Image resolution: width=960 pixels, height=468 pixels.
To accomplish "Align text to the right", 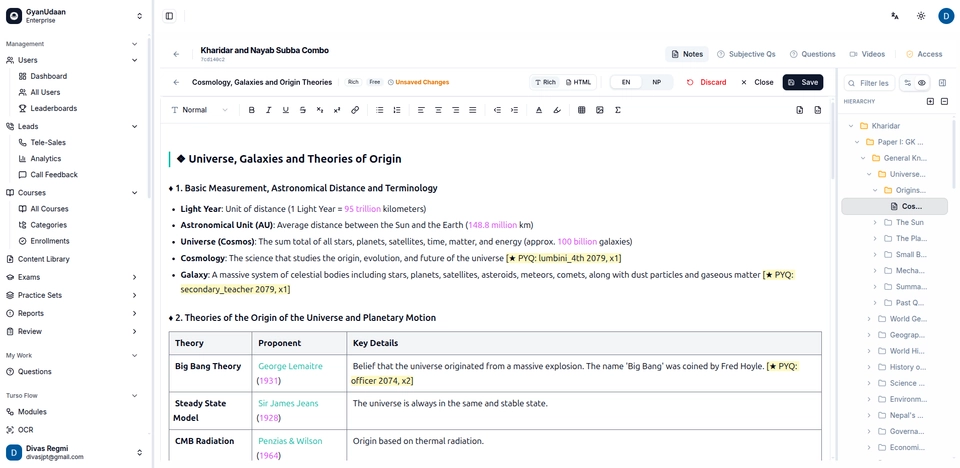I will pyautogui.click(x=456, y=110).
